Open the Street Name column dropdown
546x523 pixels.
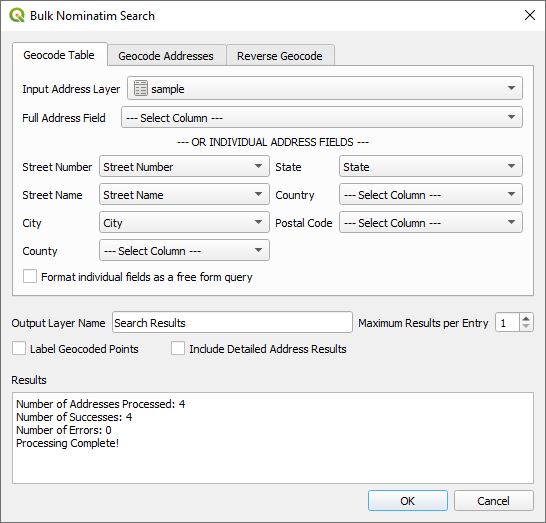tap(184, 194)
